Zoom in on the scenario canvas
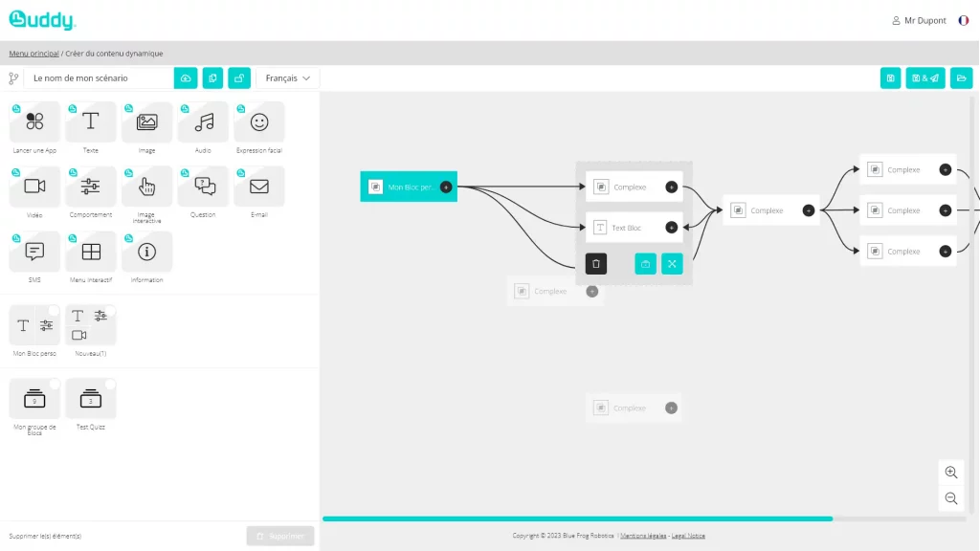Image resolution: width=980 pixels, height=551 pixels. (950, 473)
